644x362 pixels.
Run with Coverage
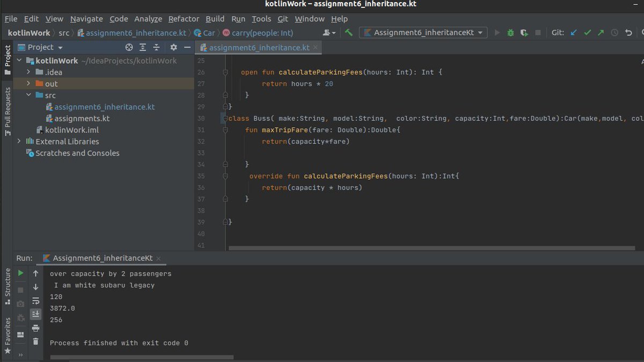coord(524,32)
